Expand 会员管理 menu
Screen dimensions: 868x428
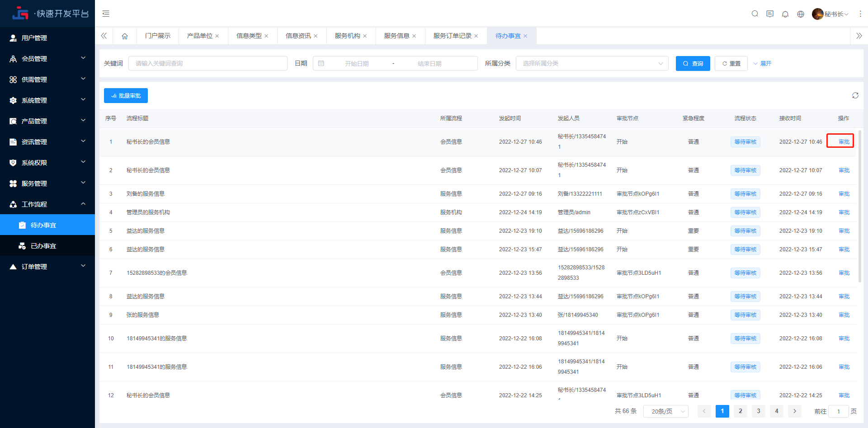[x=47, y=59]
